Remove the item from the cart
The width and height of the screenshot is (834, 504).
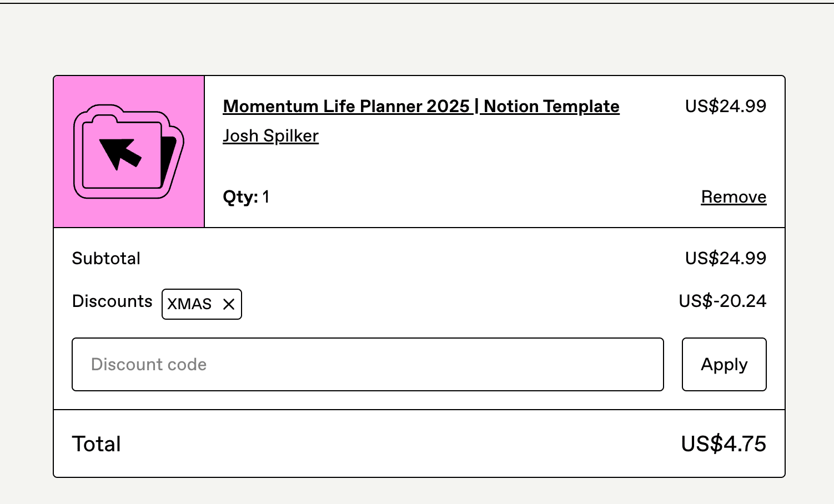click(733, 197)
